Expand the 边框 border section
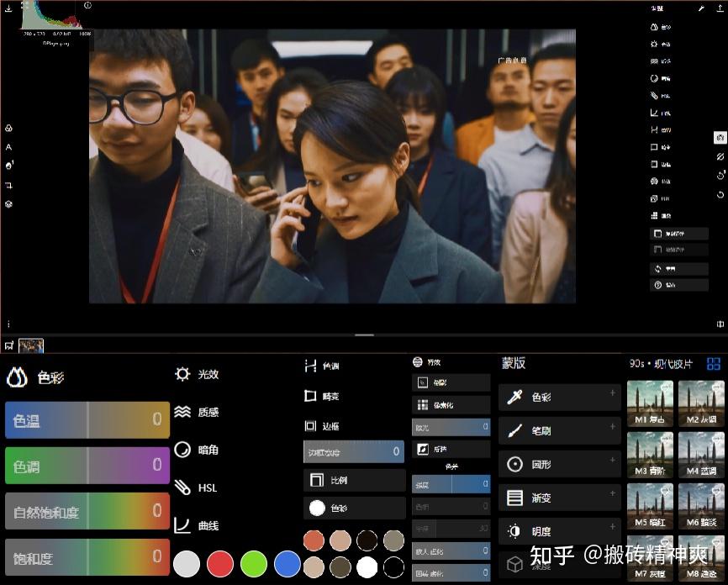The image size is (728, 585). tap(322, 426)
